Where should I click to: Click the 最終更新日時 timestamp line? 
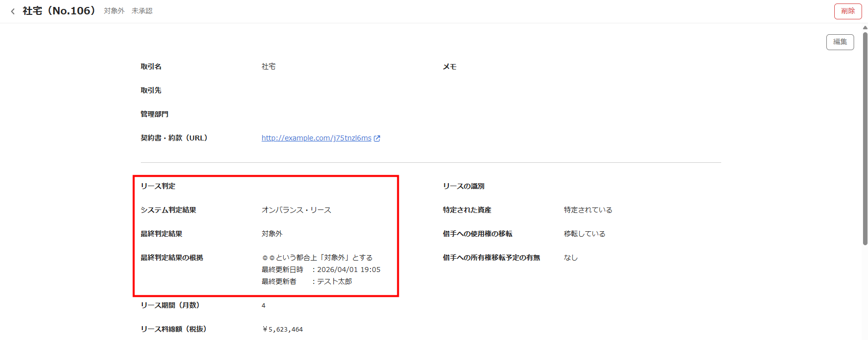(321, 270)
